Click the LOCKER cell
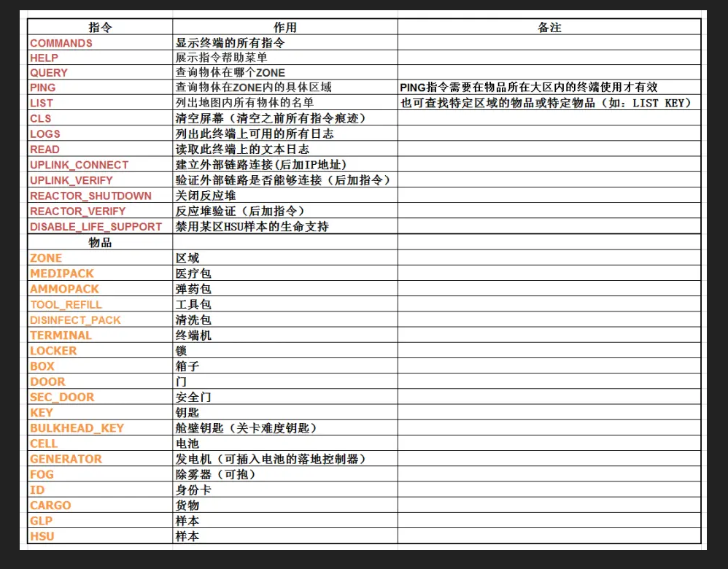This screenshot has width=728, height=569. [x=100, y=350]
